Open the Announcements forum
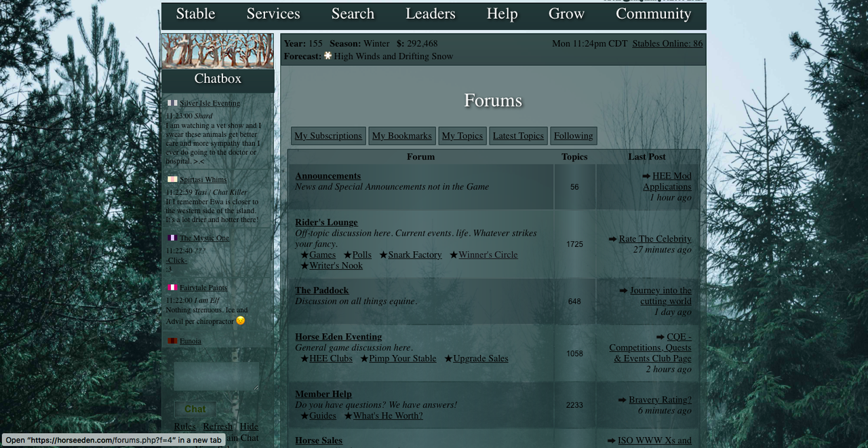This screenshot has width=868, height=448. click(328, 176)
